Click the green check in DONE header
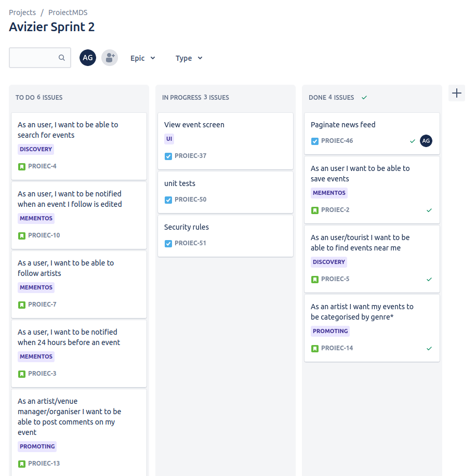The height and width of the screenshot is (476, 476). [364, 98]
